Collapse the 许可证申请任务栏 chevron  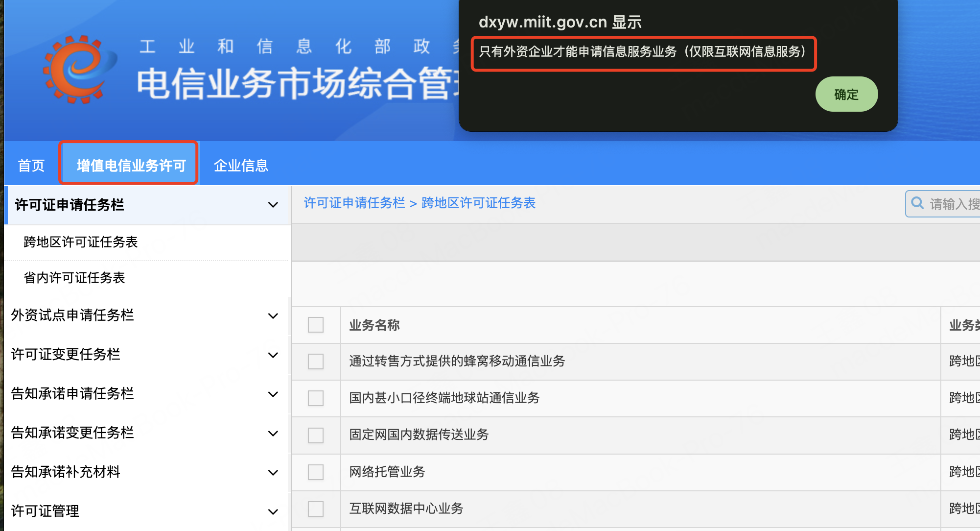coord(273,205)
